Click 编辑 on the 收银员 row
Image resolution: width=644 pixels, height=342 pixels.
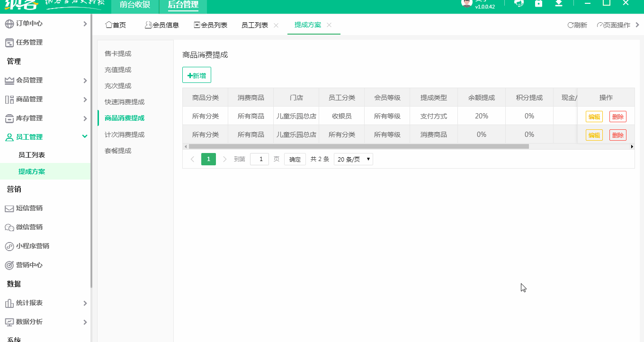coord(594,116)
